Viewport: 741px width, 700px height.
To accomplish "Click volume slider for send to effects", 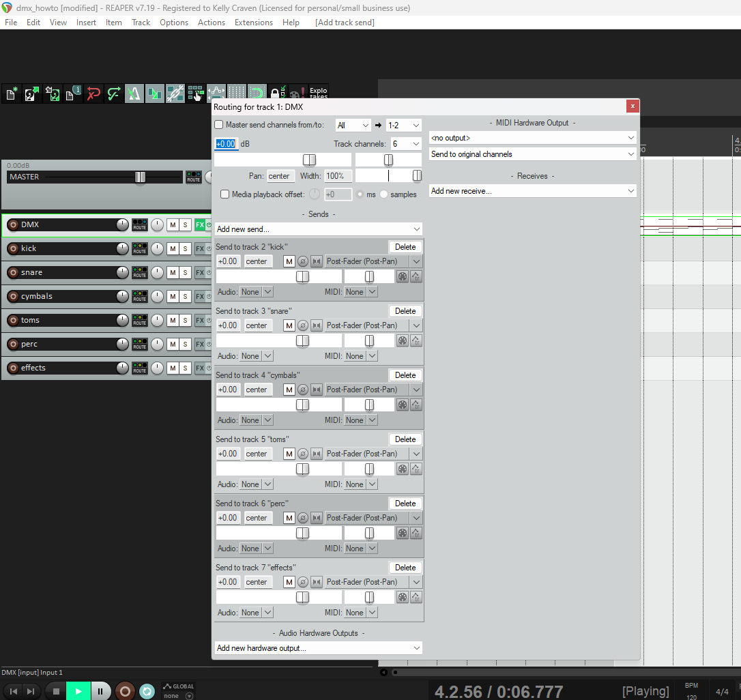I will [x=279, y=597].
